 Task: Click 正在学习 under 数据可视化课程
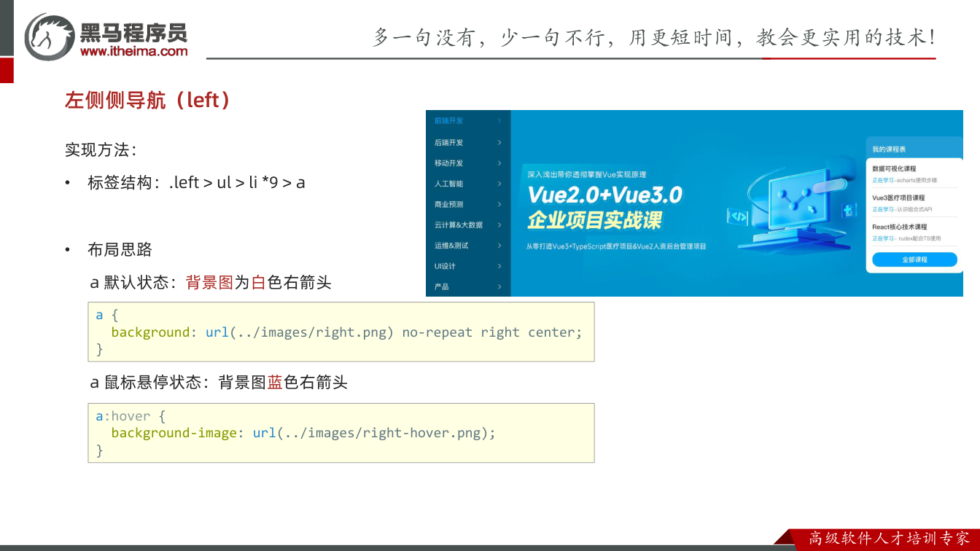click(x=883, y=179)
